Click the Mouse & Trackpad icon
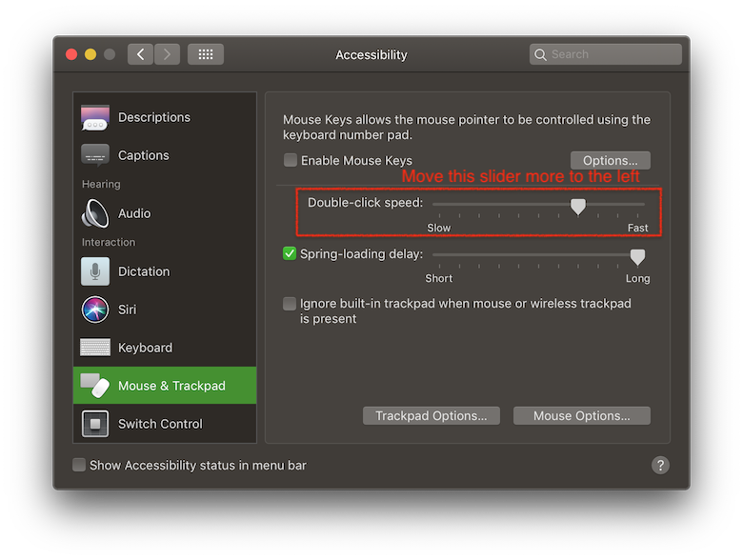Image resolution: width=743 pixels, height=560 pixels. click(95, 386)
